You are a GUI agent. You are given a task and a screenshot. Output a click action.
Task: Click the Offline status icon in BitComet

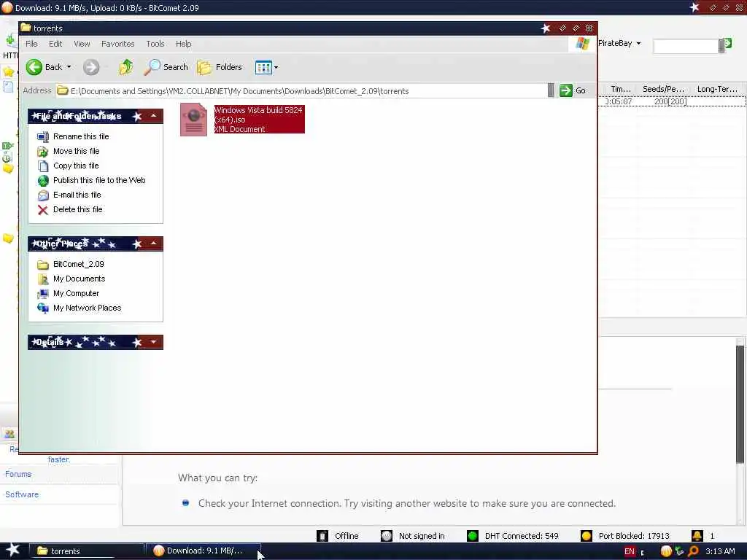point(322,536)
